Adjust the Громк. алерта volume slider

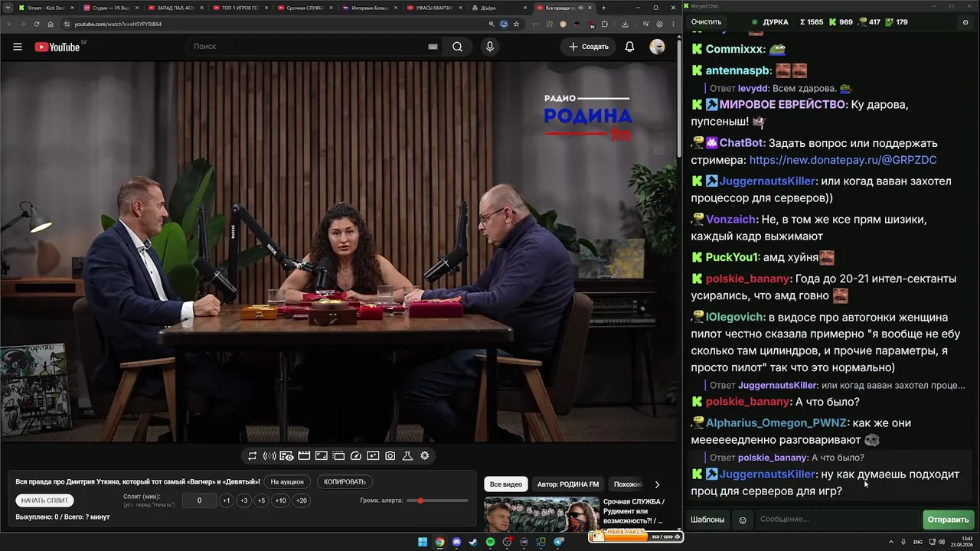(x=437, y=500)
